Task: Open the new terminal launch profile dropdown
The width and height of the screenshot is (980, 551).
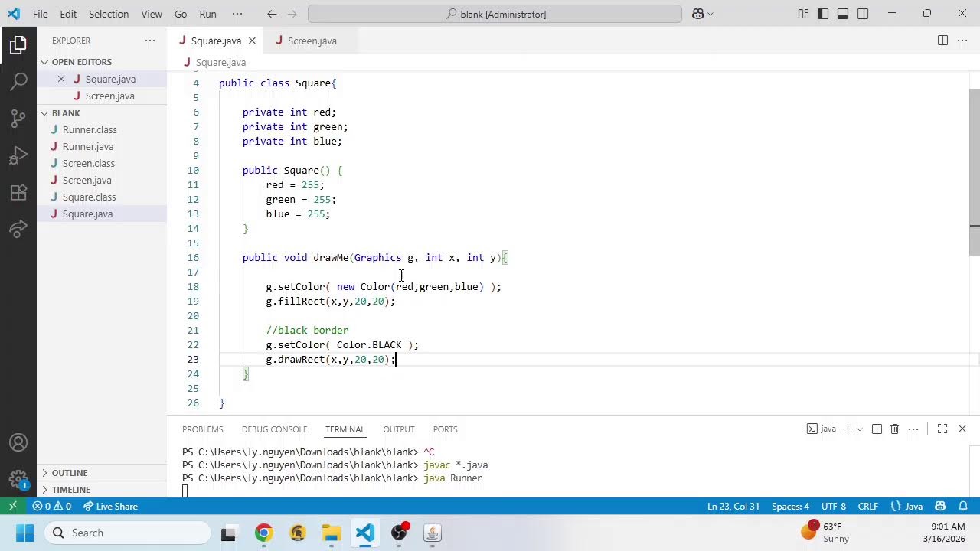Action: 860,429
